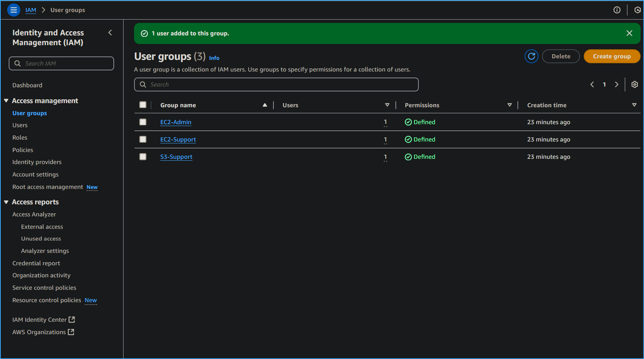Navigate to the Policies sidebar item
The width and height of the screenshot is (644, 359).
click(23, 150)
